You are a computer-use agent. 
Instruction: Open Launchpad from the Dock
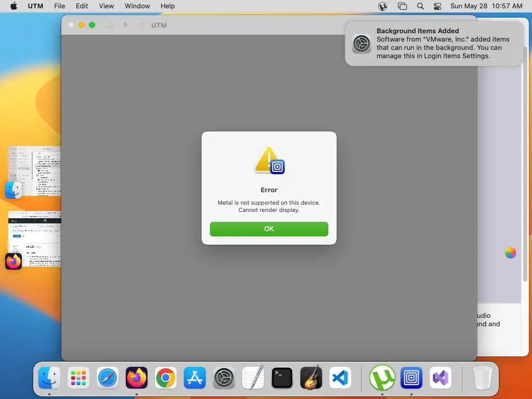point(78,378)
